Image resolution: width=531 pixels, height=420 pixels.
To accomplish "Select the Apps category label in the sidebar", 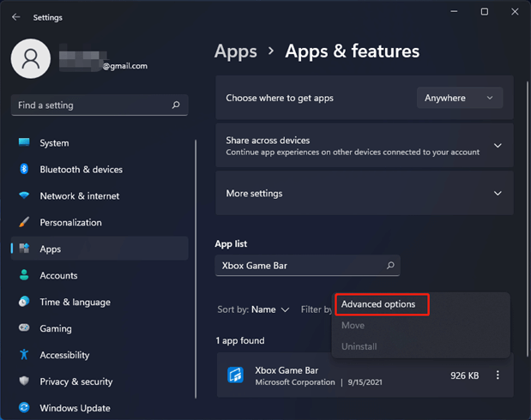I will pyautogui.click(x=50, y=249).
